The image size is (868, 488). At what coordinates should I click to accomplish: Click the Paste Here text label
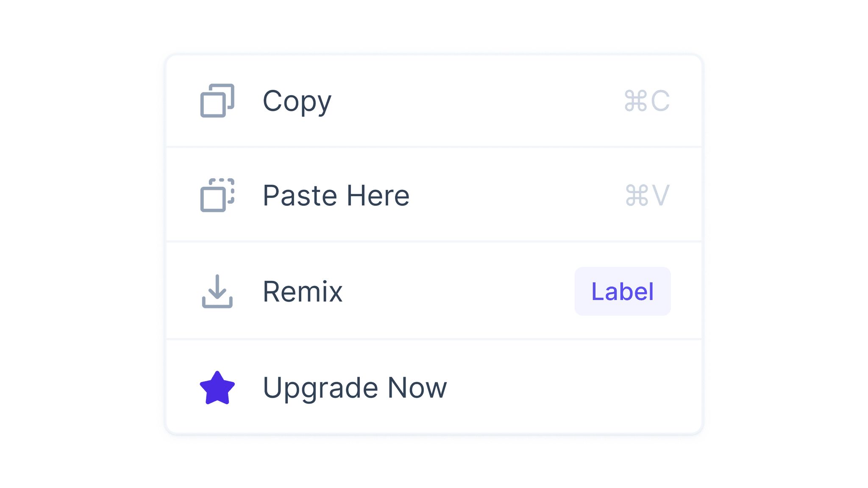[336, 195]
